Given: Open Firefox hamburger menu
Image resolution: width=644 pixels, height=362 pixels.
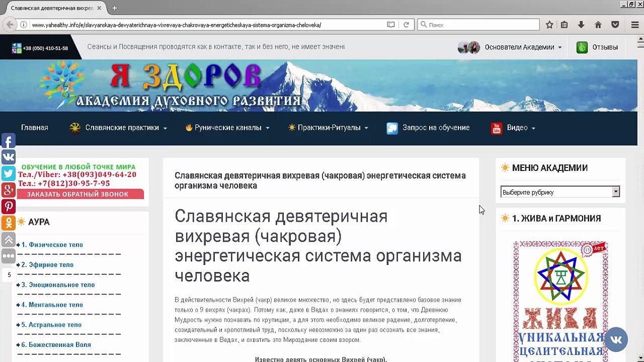Looking at the screenshot, I should [x=635, y=25].
